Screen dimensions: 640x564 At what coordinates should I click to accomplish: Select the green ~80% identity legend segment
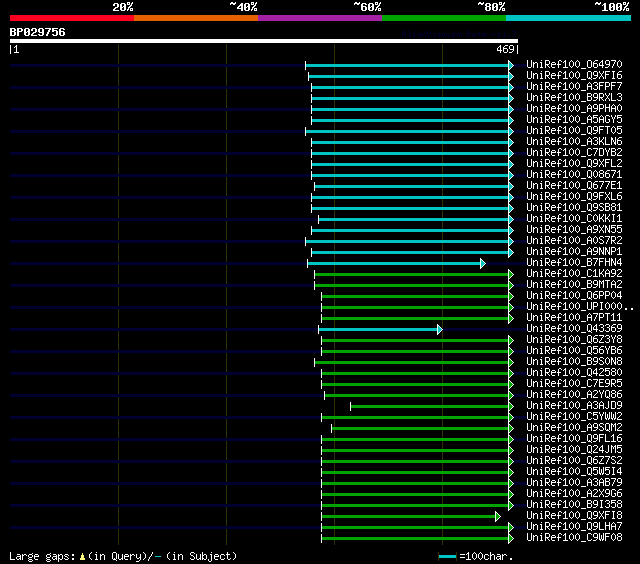pos(444,18)
